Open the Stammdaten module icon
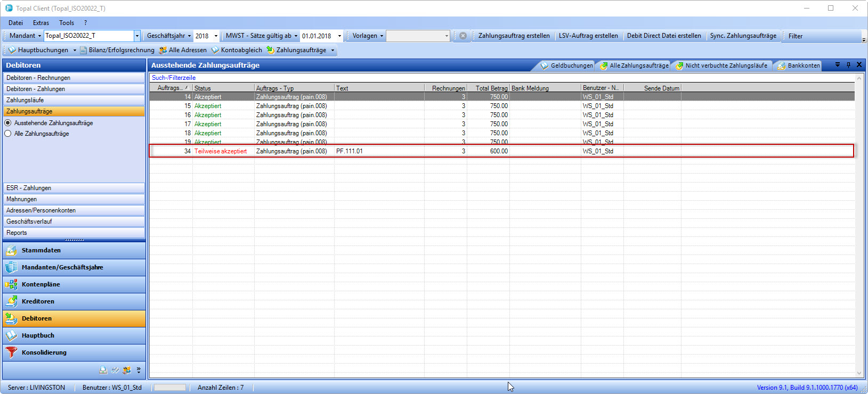This screenshot has height=394, width=868. 11,250
